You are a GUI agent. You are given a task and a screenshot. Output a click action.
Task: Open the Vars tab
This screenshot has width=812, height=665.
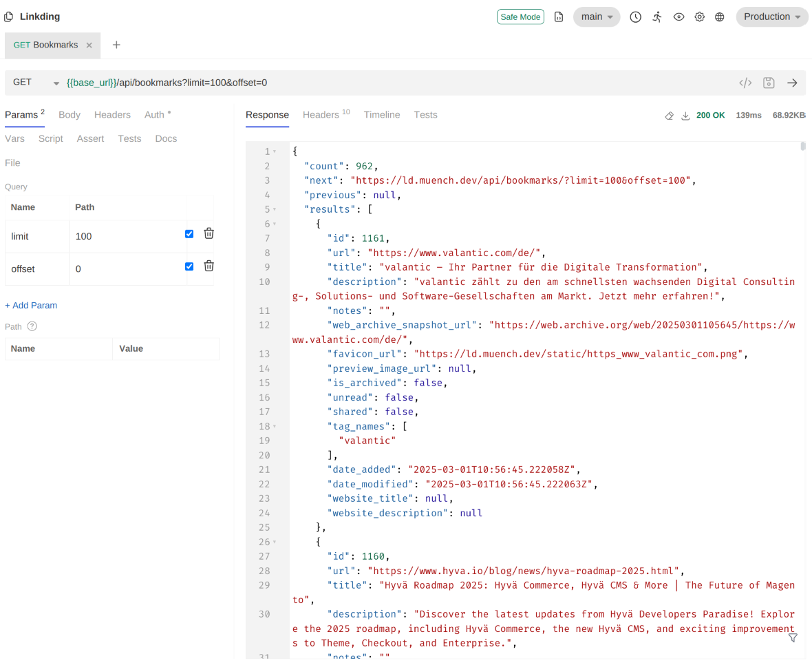click(x=14, y=139)
